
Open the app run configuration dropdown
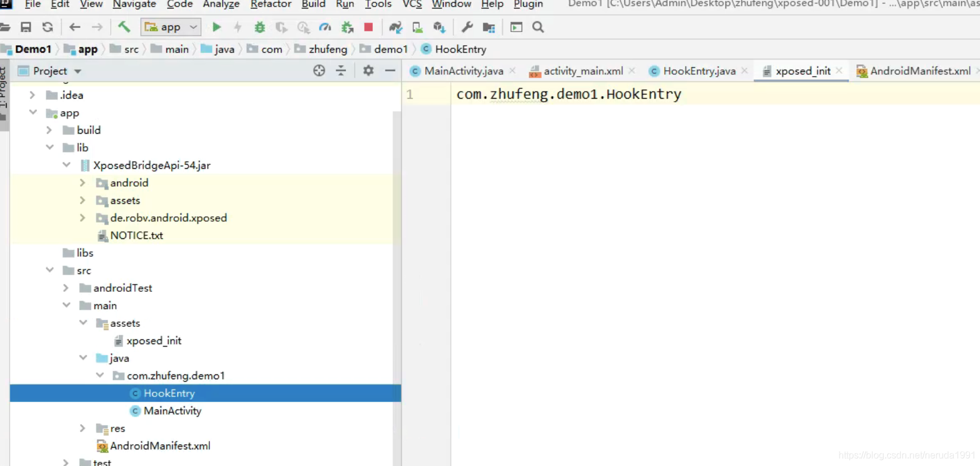click(171, 27)
